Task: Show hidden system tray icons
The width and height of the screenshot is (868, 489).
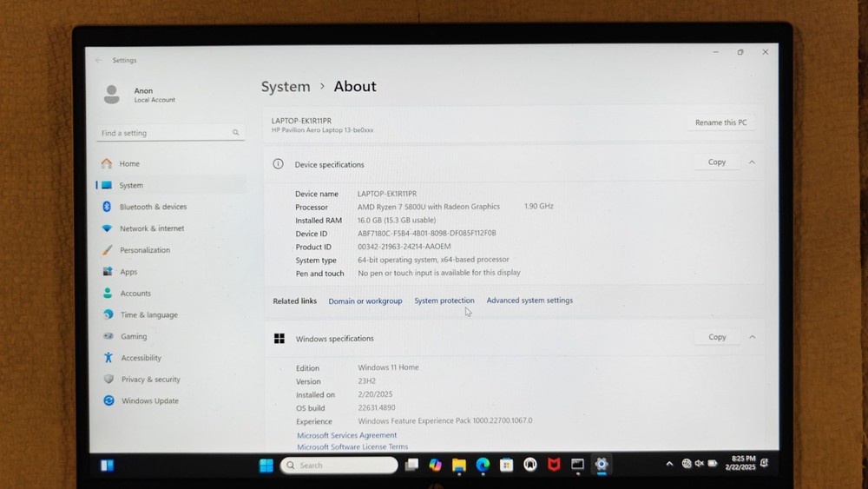Action: (669, 464)
